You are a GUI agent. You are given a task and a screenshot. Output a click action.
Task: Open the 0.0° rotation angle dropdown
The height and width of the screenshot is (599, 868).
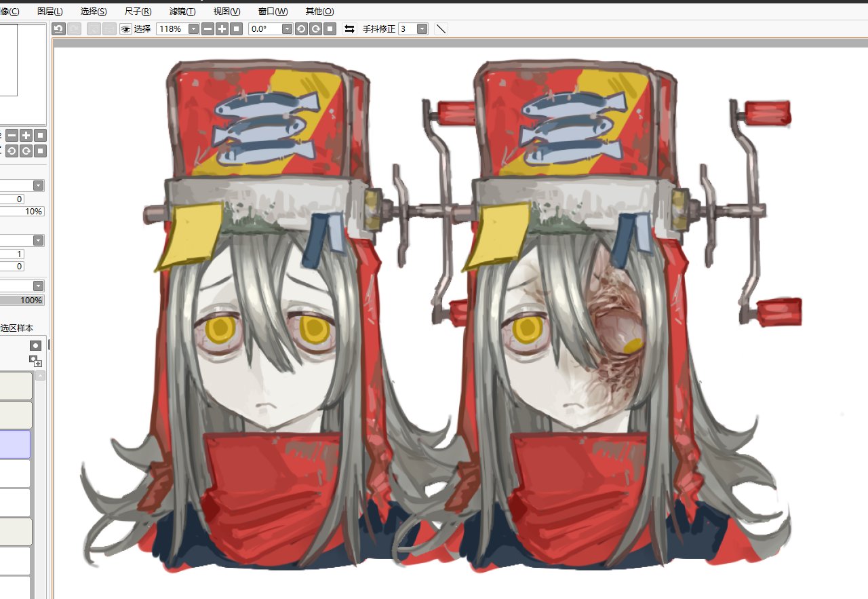287,28
